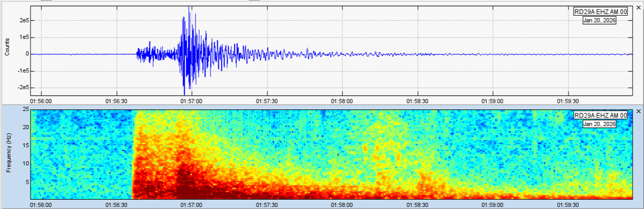This screenshot has height=209, width=644.
Task: Click 01:57:00 on the spectrogram time axis
Action: [191, 205]
